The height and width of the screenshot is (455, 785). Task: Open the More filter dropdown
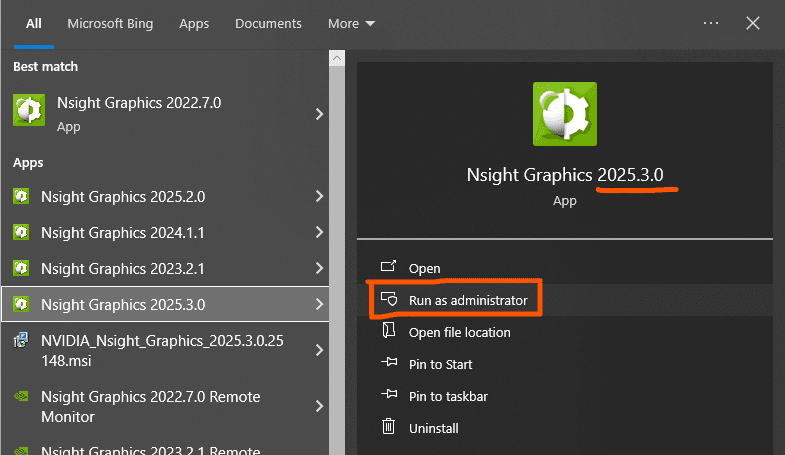(x=351, y=24)
